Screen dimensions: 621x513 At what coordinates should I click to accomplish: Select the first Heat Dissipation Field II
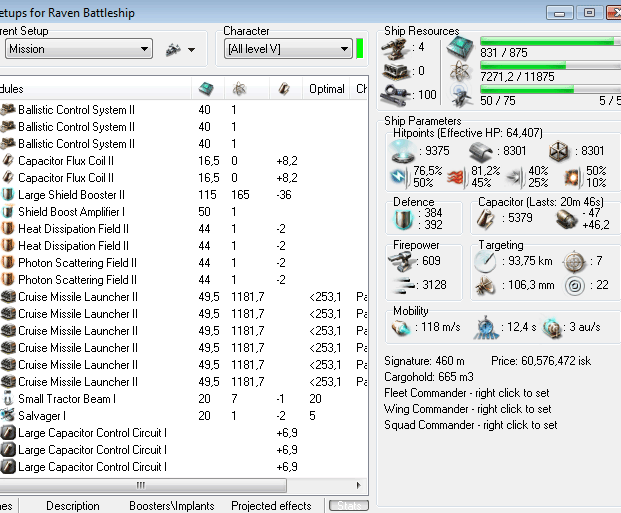coord(184,229)
